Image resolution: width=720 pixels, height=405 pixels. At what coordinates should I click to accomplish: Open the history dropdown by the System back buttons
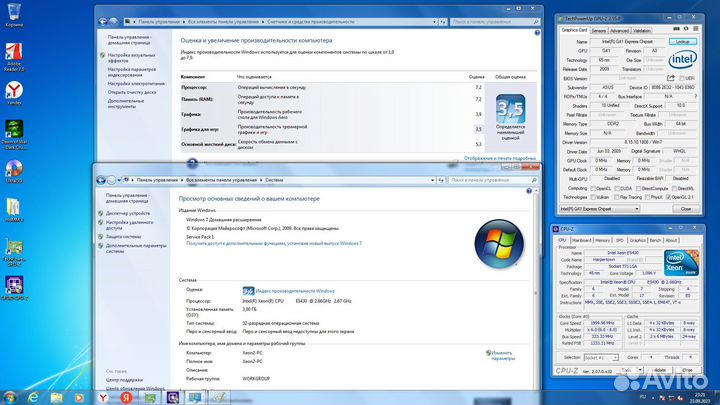click(119, 180)
